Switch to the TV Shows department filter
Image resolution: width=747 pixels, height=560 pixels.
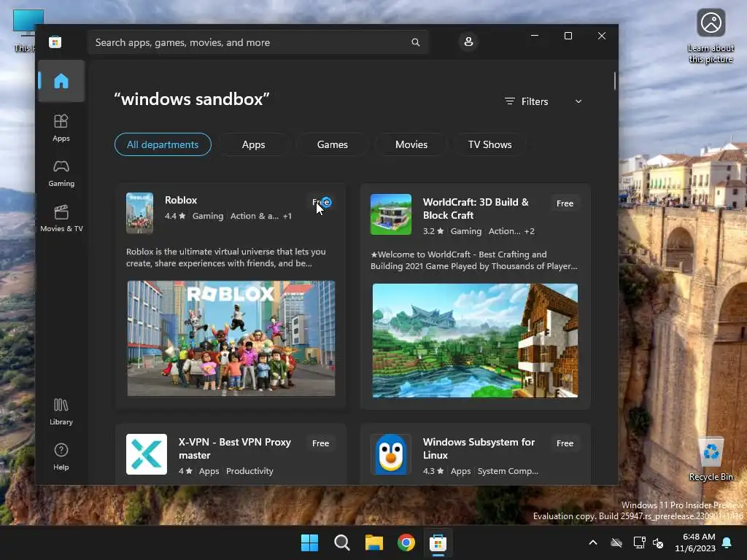[x=489, y=144]
